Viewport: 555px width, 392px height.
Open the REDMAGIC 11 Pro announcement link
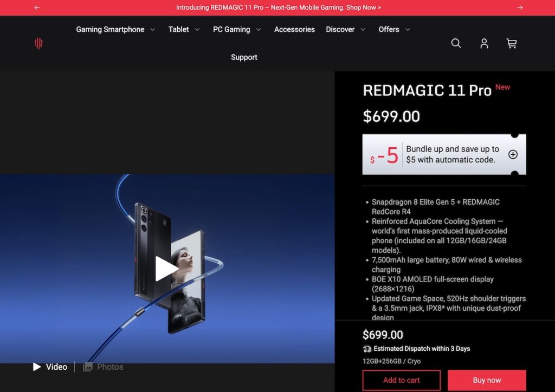278,8
